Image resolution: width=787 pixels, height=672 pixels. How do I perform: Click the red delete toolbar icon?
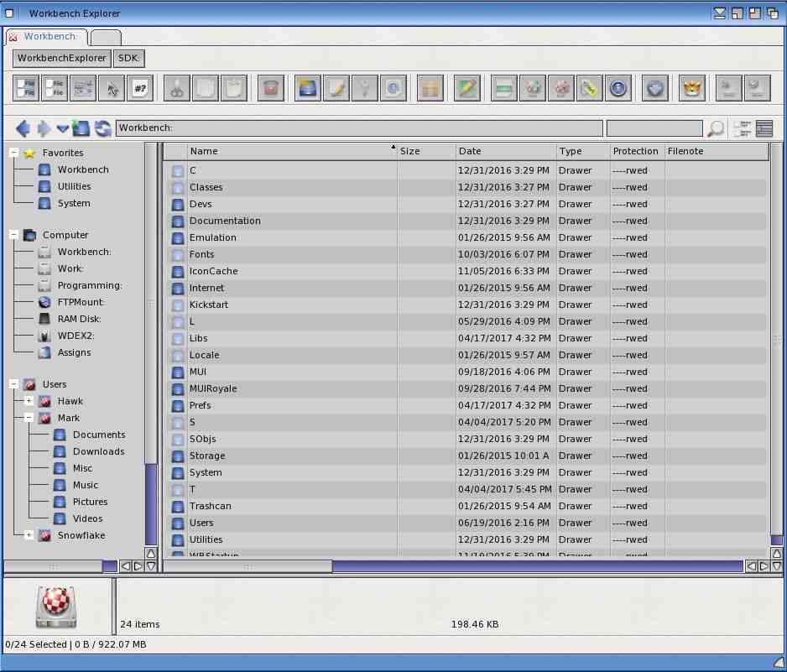270,88
